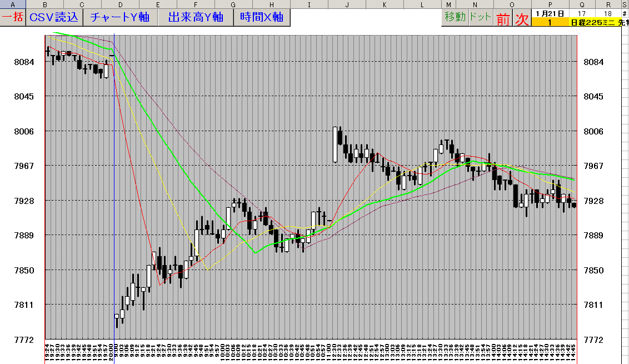Image resolution: width=629 pixels, height=364 pixels.
Task: Click the 8006 label on right axis
Action: point(593,131)
